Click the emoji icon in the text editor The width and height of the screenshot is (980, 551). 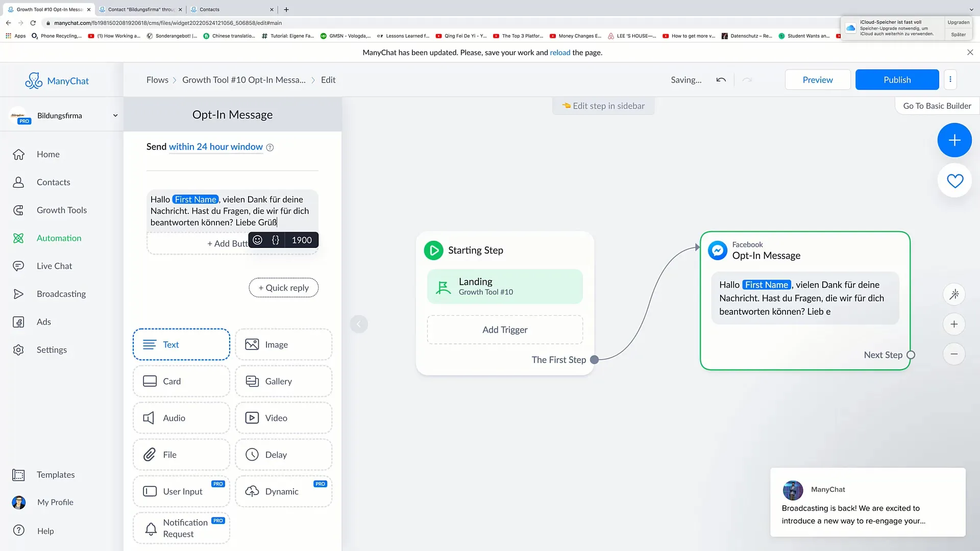tap(258, 240)
